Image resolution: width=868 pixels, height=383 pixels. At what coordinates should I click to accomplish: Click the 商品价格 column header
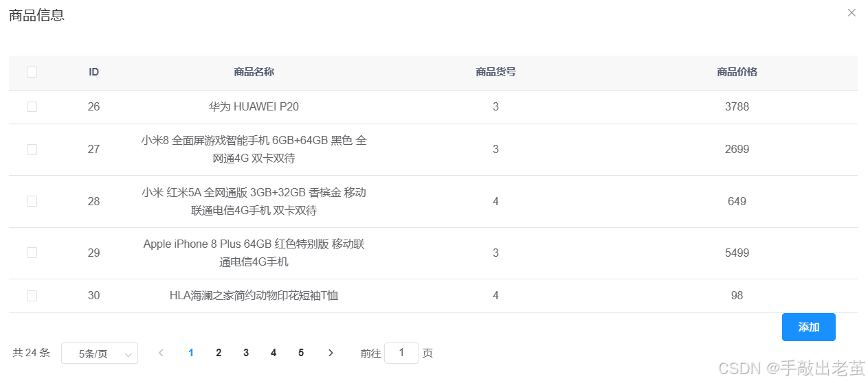coord(737,72)
